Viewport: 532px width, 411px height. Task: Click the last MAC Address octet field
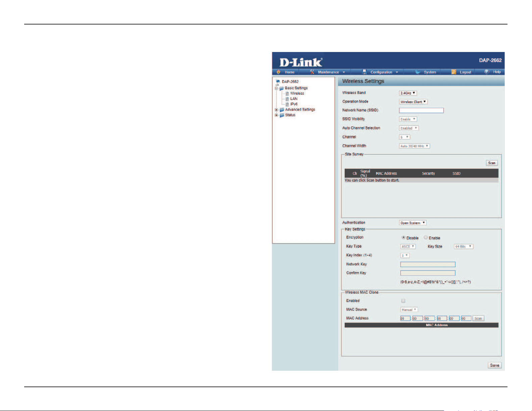[x=466, y=318]
